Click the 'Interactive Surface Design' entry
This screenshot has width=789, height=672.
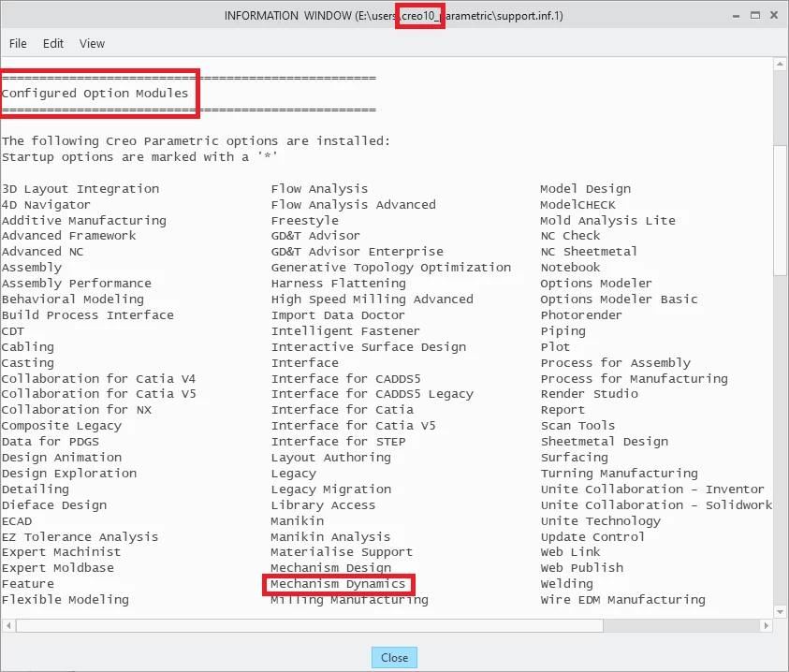click(369, 347)
